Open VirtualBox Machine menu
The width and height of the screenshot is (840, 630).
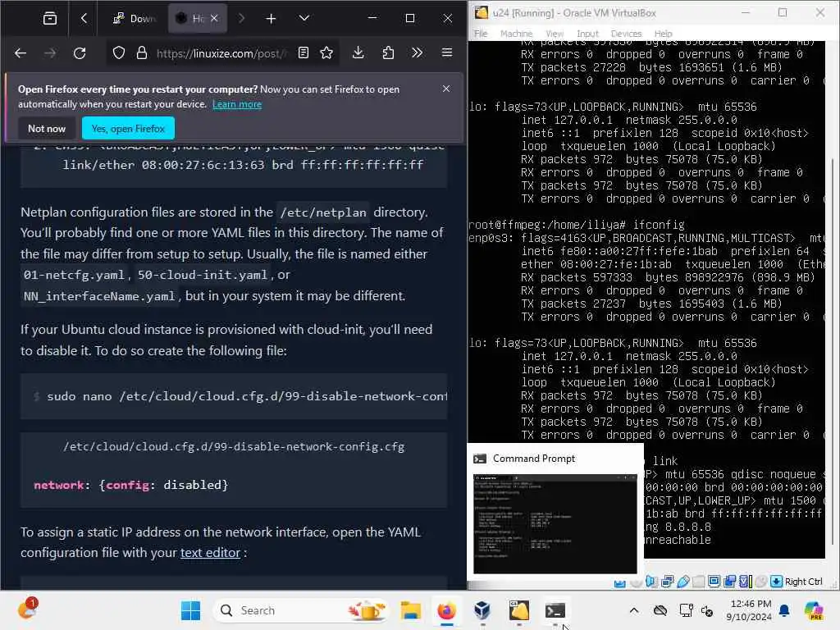pos(516,33)
